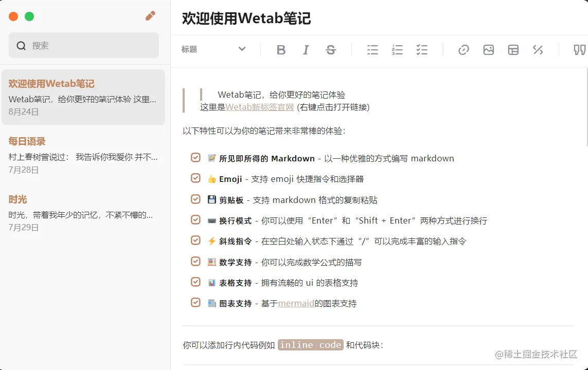
Task: Uncheck the 换行模式 checkbox
Action: click(195, 219)
